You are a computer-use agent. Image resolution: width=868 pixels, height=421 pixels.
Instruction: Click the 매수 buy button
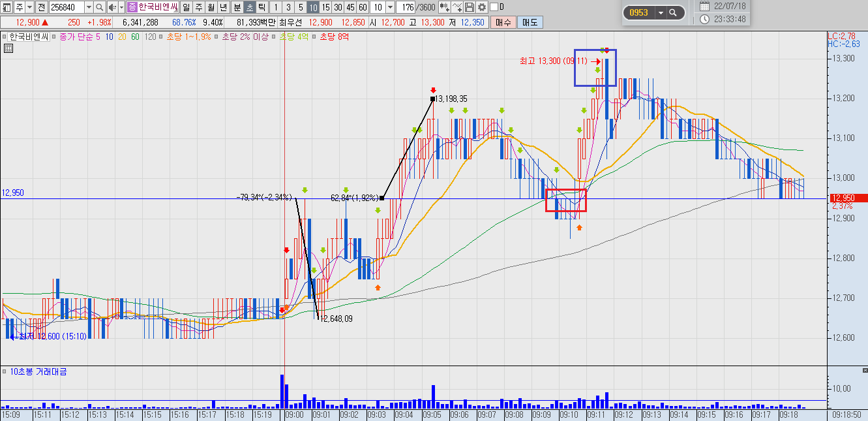click(503, 22)
